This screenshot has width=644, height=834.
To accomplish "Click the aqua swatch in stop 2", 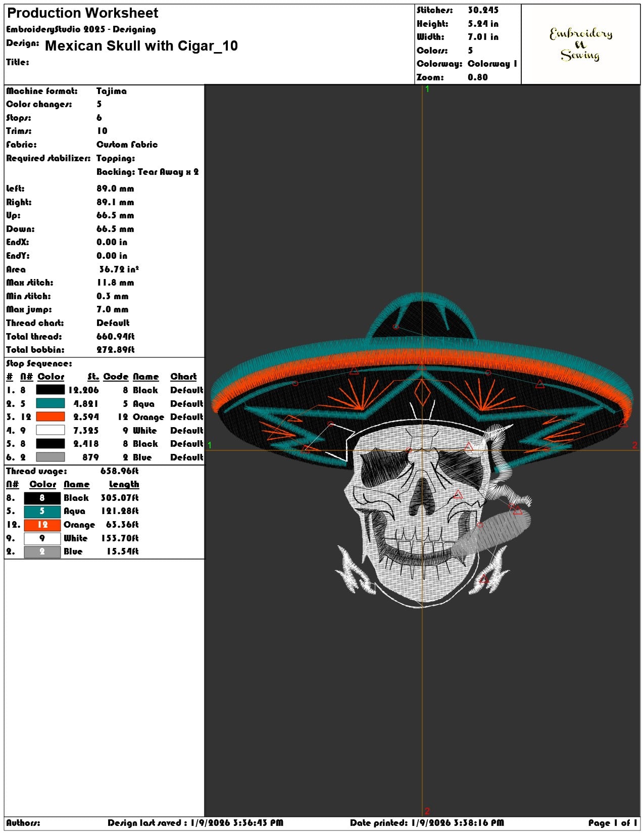I will [x=51, y=403].
